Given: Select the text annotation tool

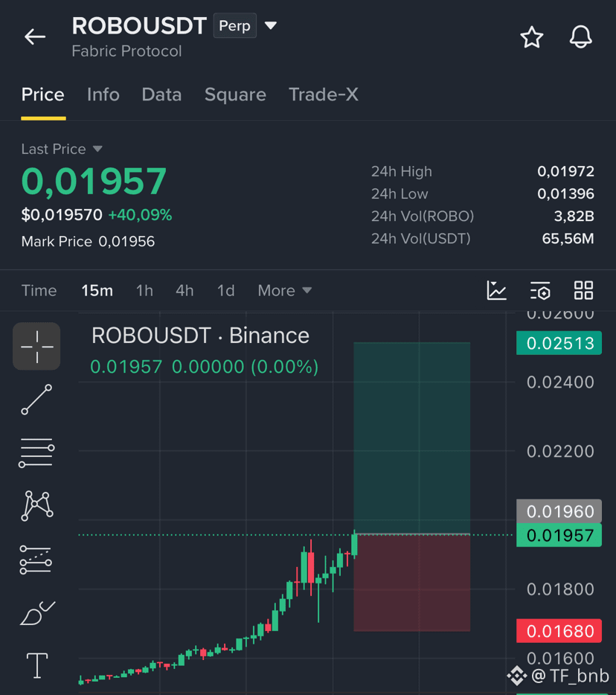Looking at the screenshot, I should click(x=37, y=665).
